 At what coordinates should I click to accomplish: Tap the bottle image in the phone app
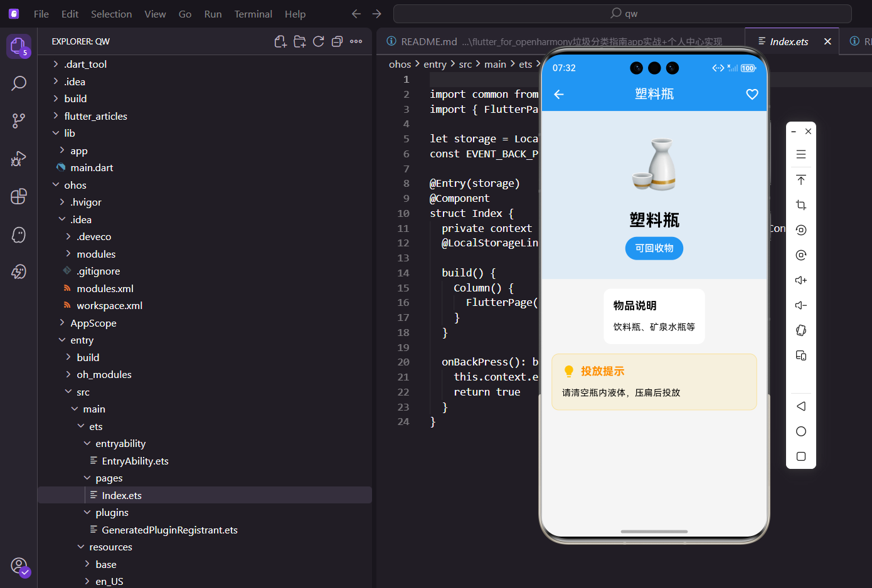[654, 164]
